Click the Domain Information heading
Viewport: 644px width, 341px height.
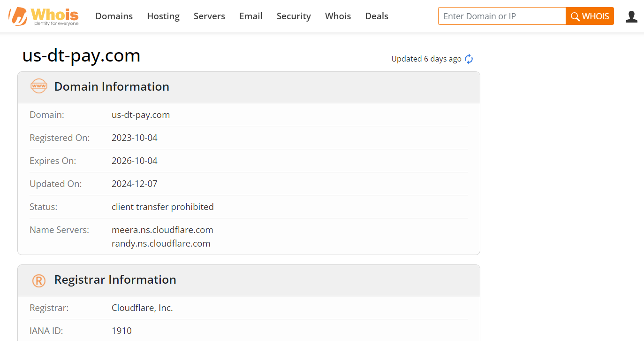pyautogui.click(x=112, y=86)
